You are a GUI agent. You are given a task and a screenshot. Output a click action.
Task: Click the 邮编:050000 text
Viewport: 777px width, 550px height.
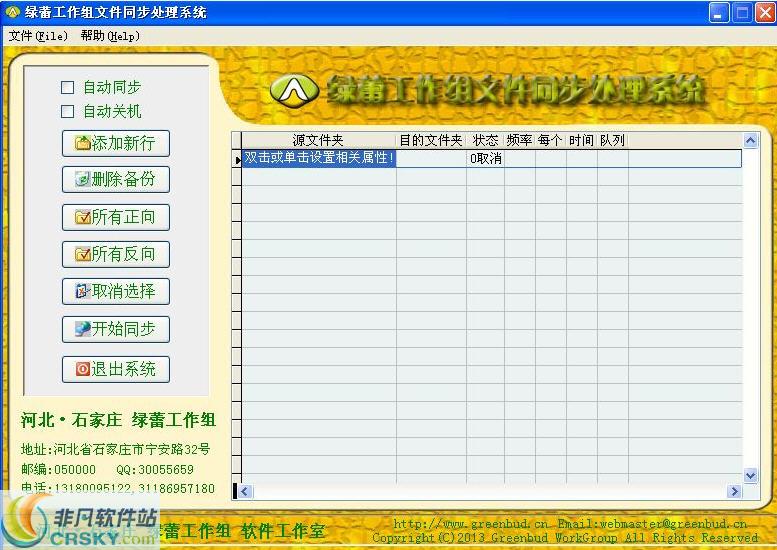tap(58, 469)
